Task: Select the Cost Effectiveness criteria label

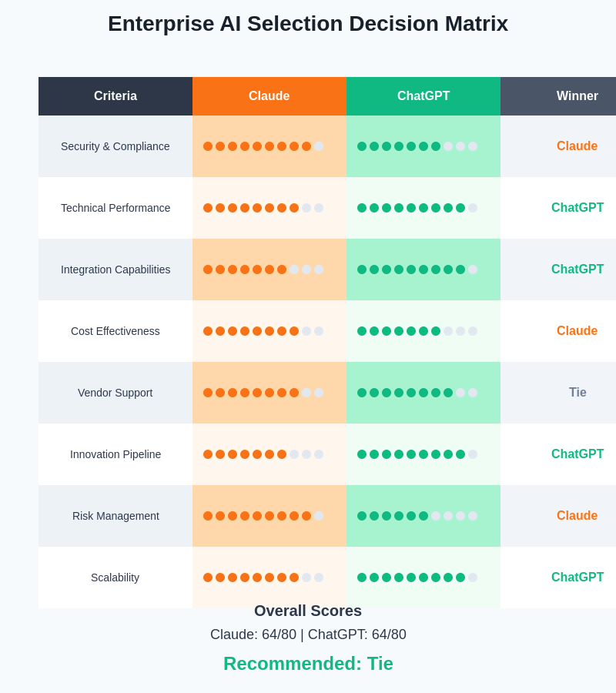Action: tap(115, 331)
